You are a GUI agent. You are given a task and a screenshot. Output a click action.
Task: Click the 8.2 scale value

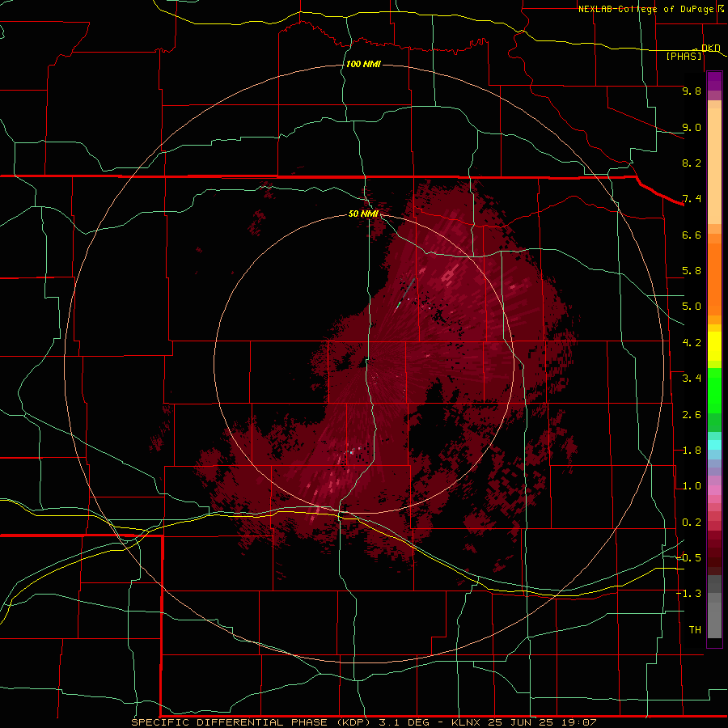pos(692,163)
